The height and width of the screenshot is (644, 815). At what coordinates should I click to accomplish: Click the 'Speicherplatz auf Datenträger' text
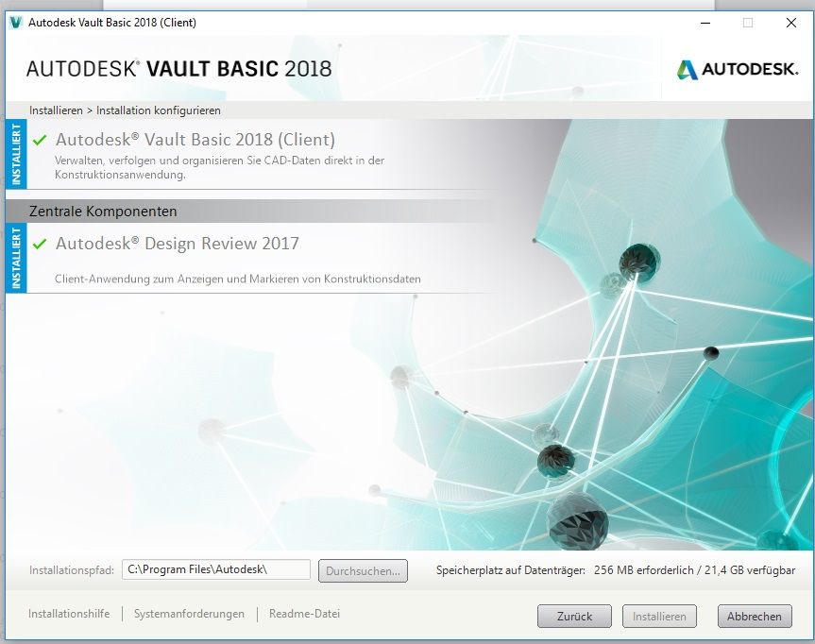coord(510,570)
